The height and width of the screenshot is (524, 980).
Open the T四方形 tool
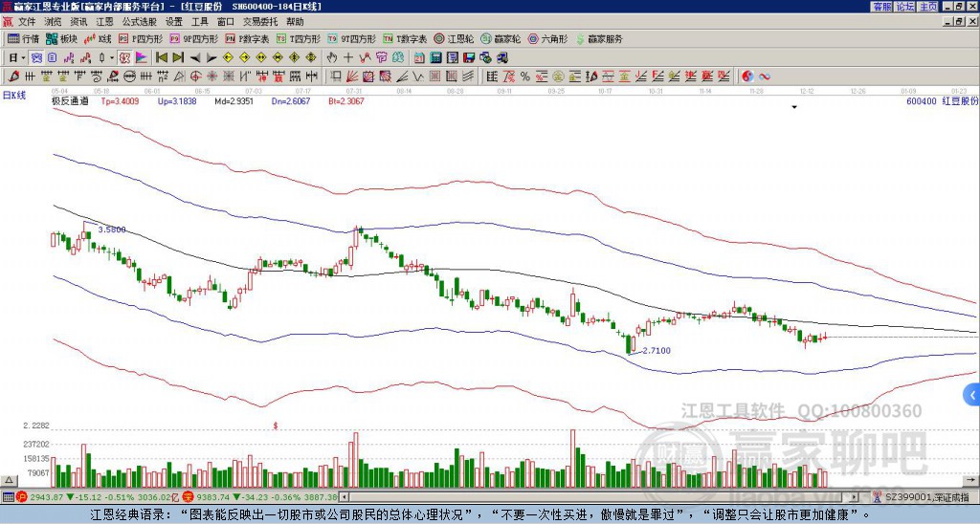pyautogui.click(x=298, y=38)
